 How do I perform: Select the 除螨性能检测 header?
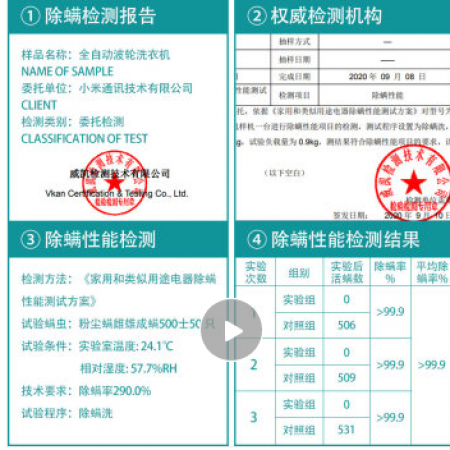[x=101, y=239]
